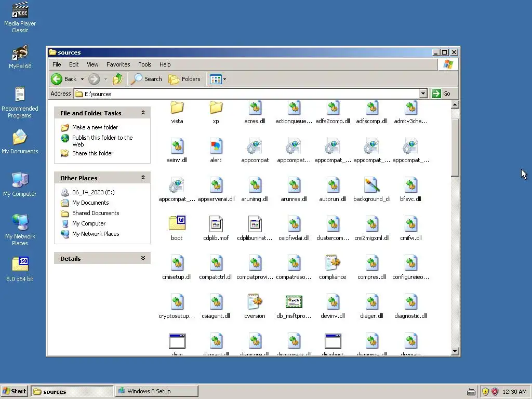
Task: Collapse the File and Folder Tasks panel
Action: click(x=143, y=113)
